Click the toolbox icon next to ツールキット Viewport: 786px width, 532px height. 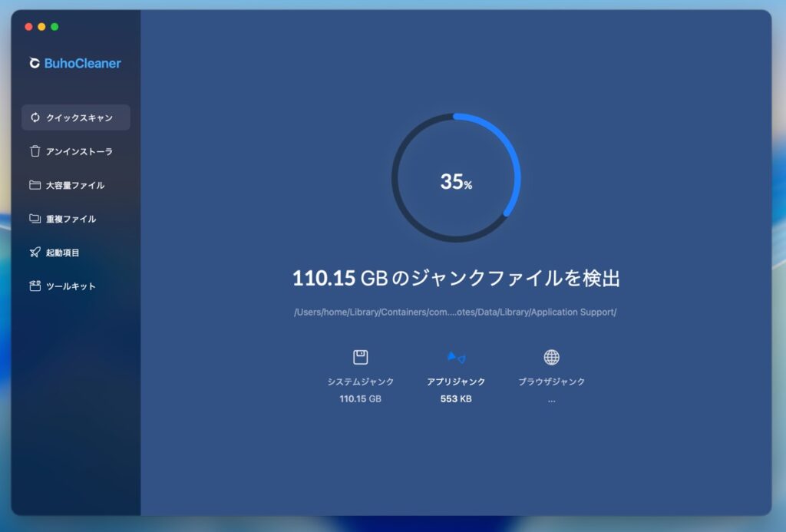[35, 286]
